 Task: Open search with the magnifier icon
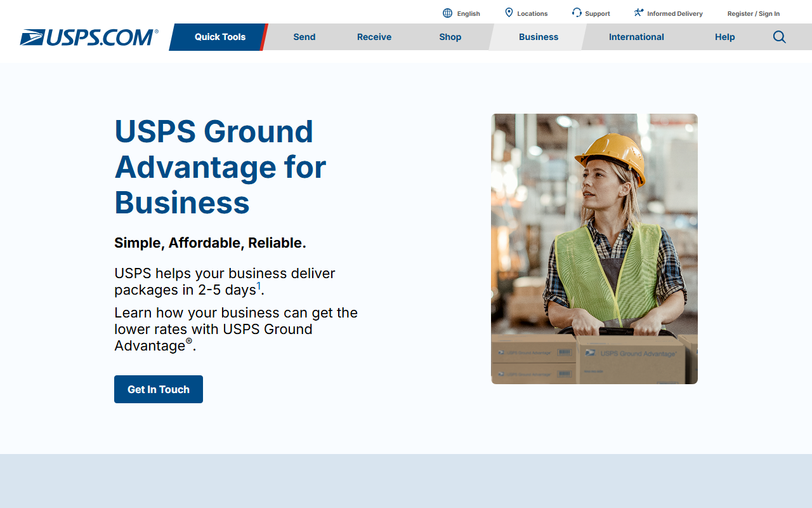pos(780,37)
